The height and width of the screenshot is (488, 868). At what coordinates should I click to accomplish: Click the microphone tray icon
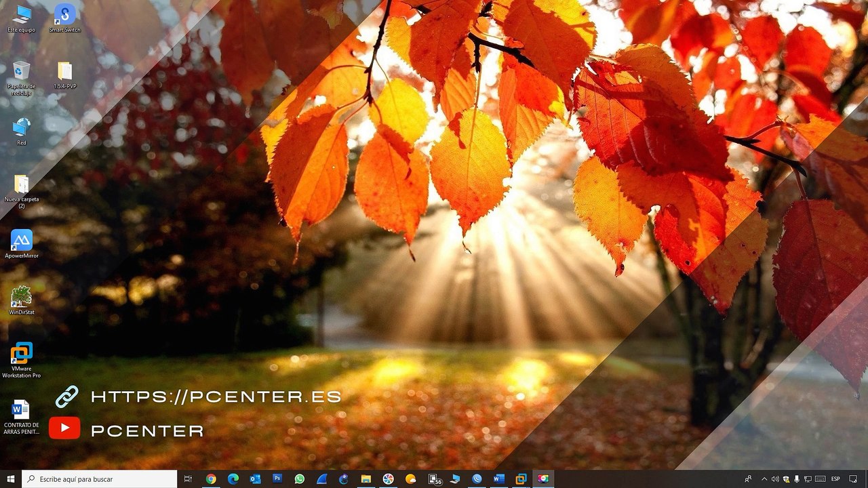pyautogui.click(x=797, y=479)
